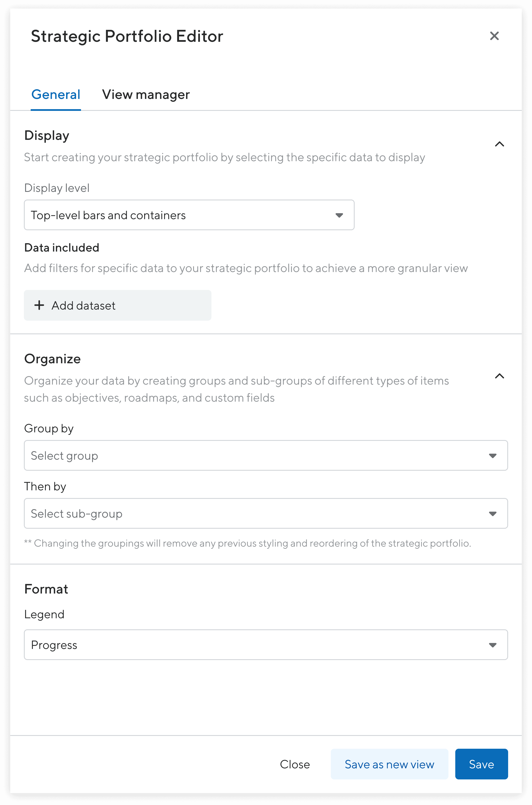The width and height of the screenshot is (532, 805).
Task: Click the Legend dropdown arrow icon
Action: tap(492, 645)
